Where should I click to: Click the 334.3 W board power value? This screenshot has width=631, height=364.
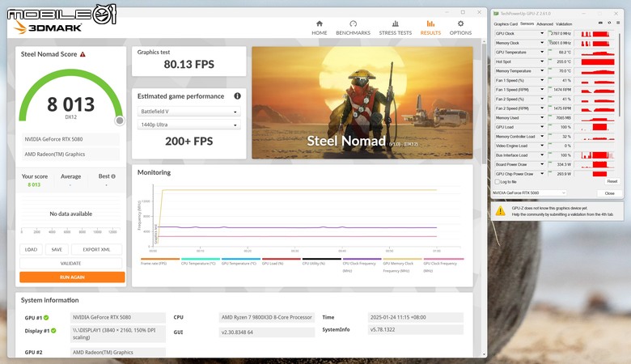pyautogui.click(x=563, y=164)
